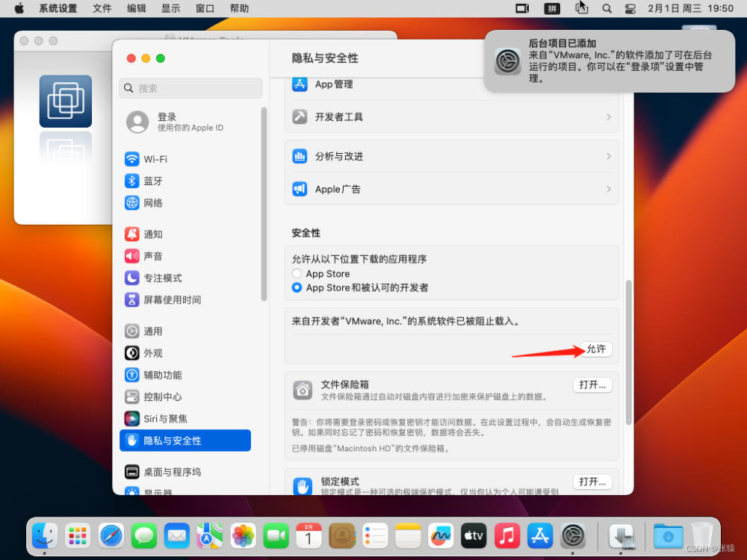Open Messages from the Dock
The image size is (747, 560).
pyautogui.click(x=144, y=535)
